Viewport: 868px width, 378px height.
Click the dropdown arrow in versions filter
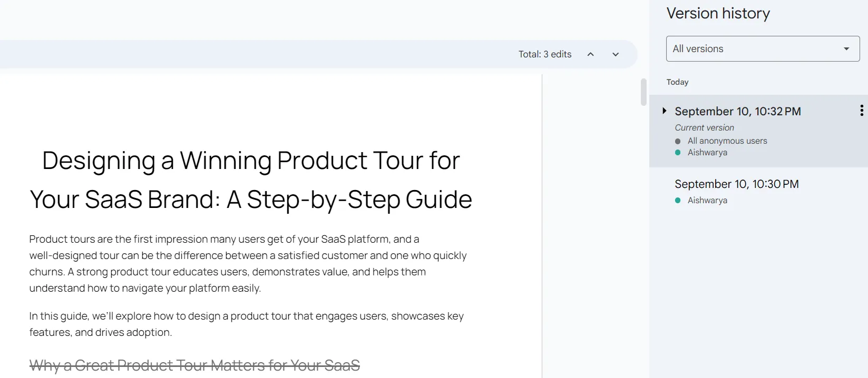click(x=846, y=48)
